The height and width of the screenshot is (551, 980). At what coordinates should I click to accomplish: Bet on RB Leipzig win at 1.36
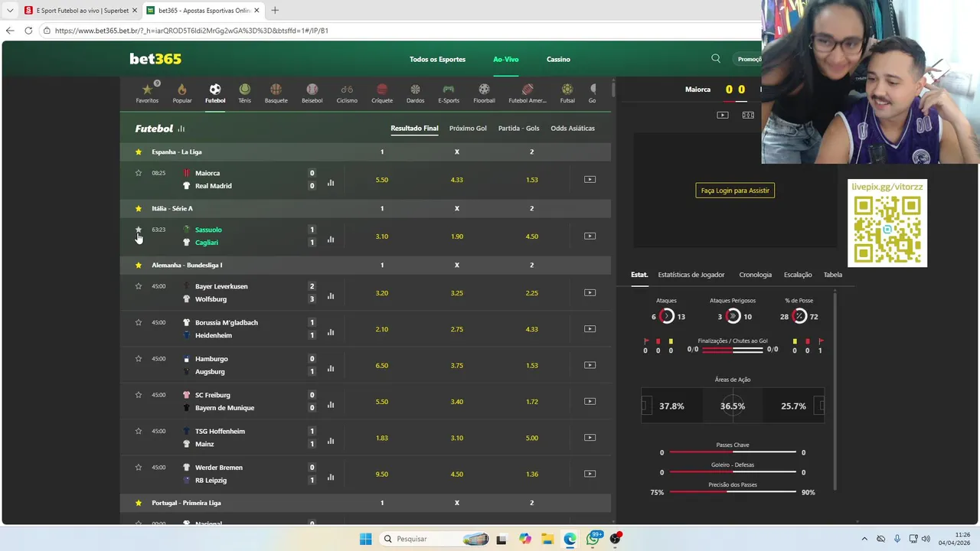click(532, 474)
